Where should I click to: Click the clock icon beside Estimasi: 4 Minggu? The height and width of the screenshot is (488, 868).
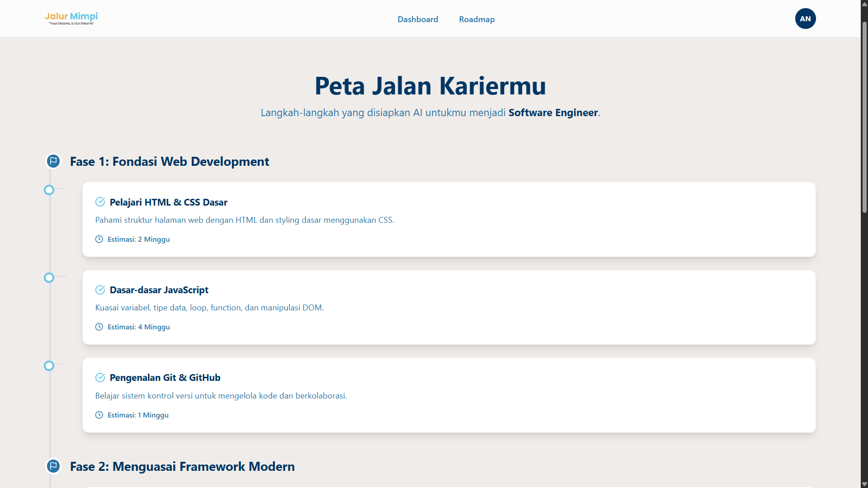99,327
